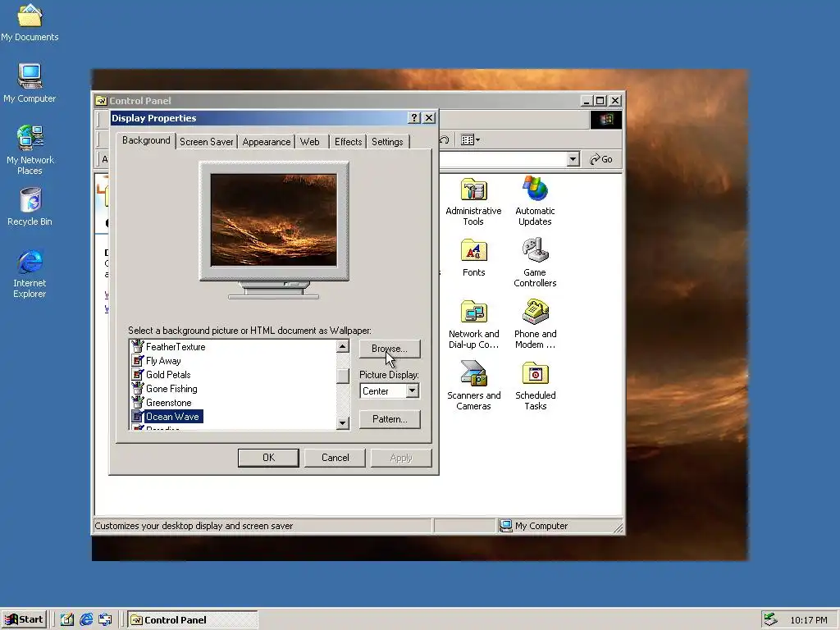The image size is (840, 630).
Task: Switch to the Background tab
Action: [x=146, y=140]
